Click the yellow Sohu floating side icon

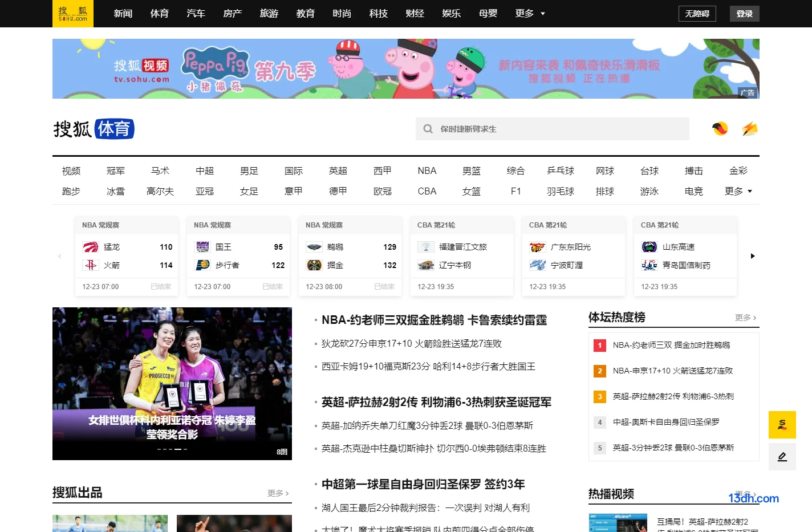pos(782,425)
